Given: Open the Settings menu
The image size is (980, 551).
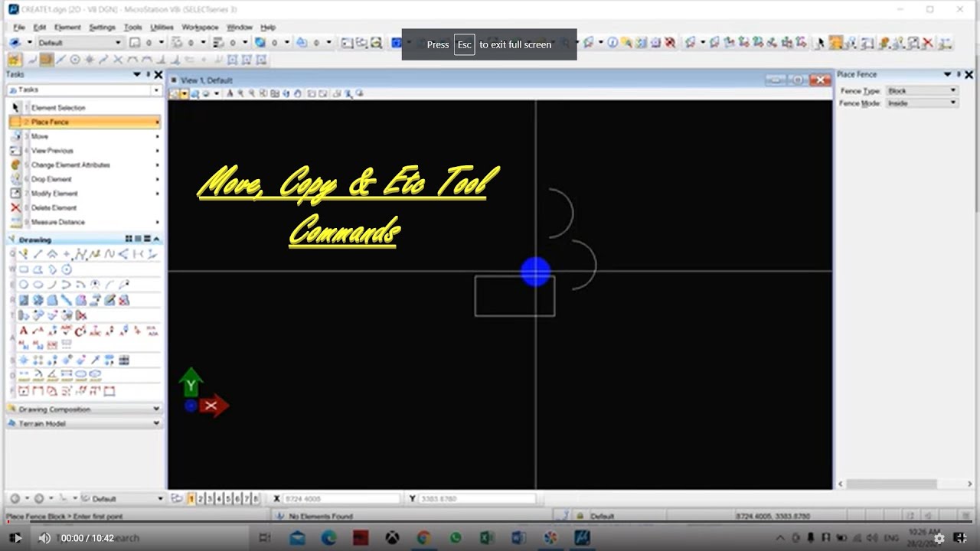Looking at the screenshot, I should pos(102,28).
